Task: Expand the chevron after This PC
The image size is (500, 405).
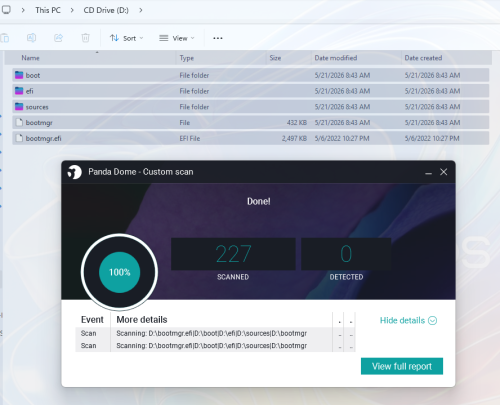Action: tap(72, 10)
